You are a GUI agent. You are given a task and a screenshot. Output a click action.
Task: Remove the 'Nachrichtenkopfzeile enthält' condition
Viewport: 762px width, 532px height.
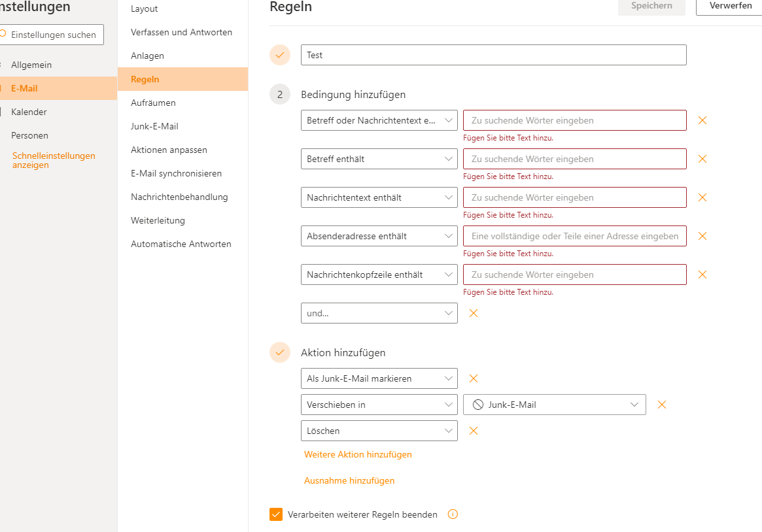click(x=702, y=274)
